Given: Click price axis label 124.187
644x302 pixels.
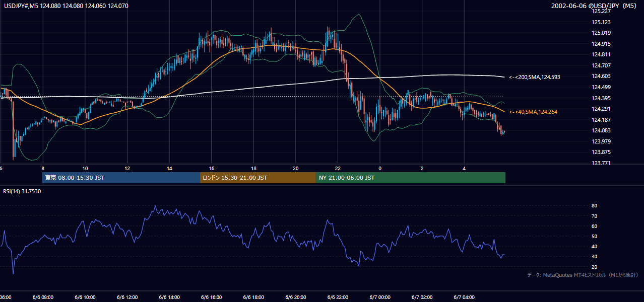Looking at the screenshot, I should (601, 120).
